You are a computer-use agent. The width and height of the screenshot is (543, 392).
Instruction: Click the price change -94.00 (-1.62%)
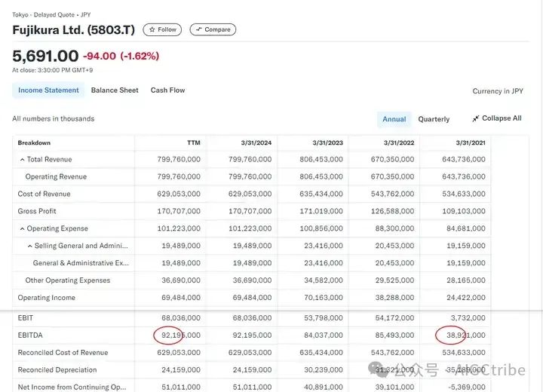pyautogui.click(x=121, y=56)
